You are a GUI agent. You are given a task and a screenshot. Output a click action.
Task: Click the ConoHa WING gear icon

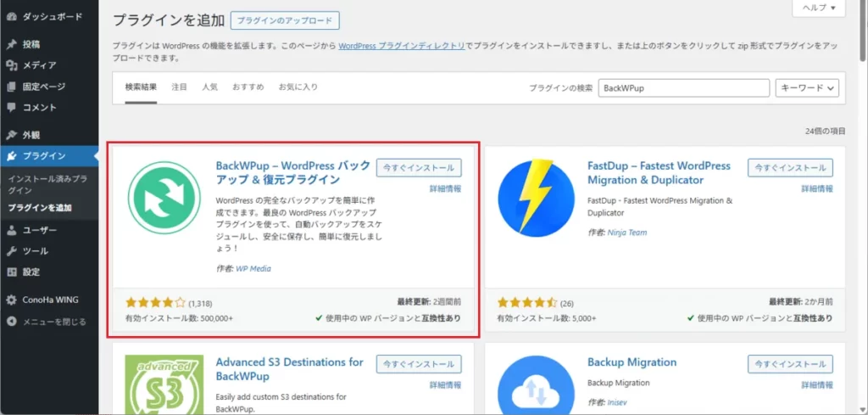tap(11, 300)
